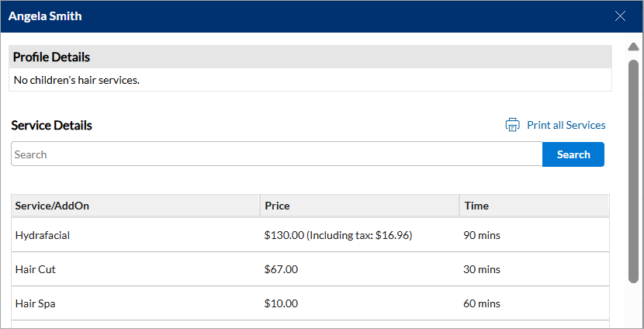This screenshot has height=329, width=644.
Task: Click the scrollbar up arrow
Action: tap(633, 47)
